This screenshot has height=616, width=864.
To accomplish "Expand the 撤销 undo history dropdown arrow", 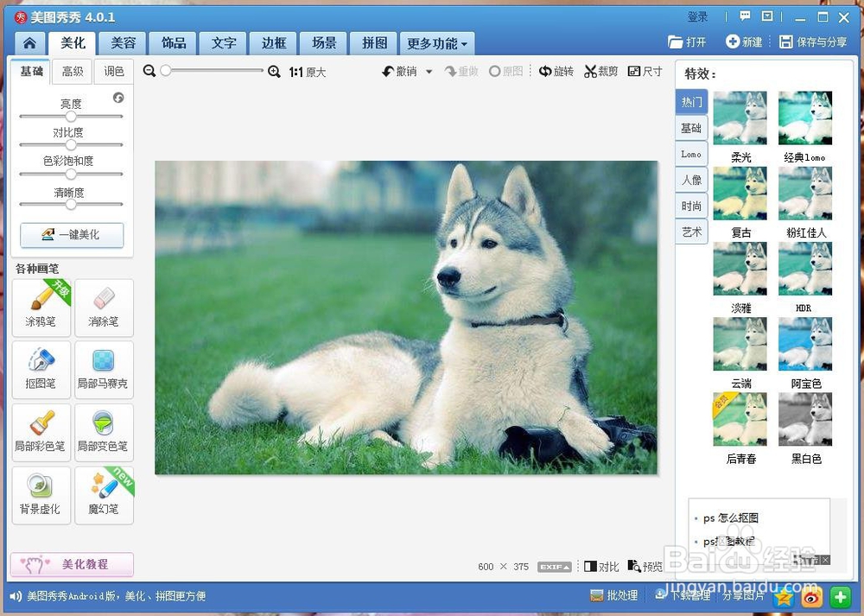I will (x=429, y=72).
